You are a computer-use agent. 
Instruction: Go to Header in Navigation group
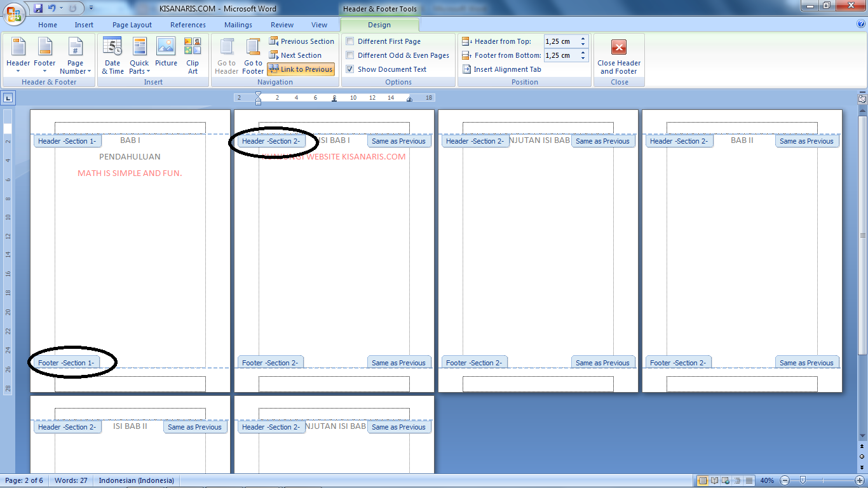[x=226, y=56]
